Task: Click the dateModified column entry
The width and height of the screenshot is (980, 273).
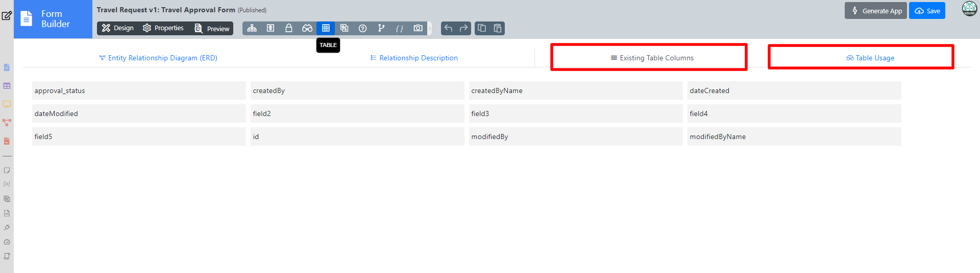Action: [139, 113]
